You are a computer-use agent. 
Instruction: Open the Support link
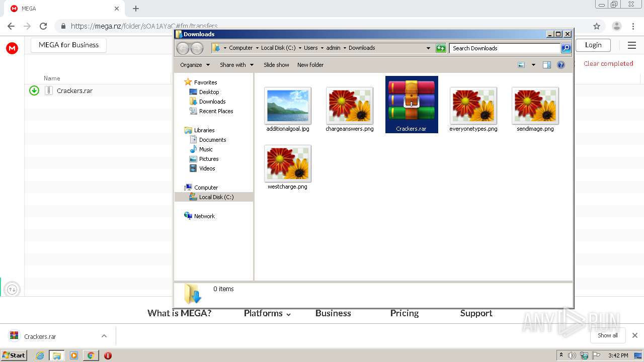(476, 313)
